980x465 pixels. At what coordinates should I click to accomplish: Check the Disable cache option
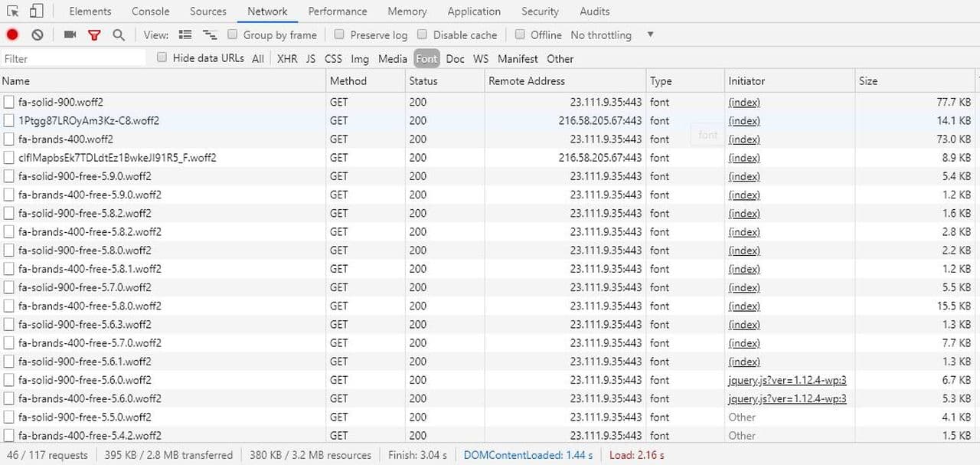coord(422,34)
